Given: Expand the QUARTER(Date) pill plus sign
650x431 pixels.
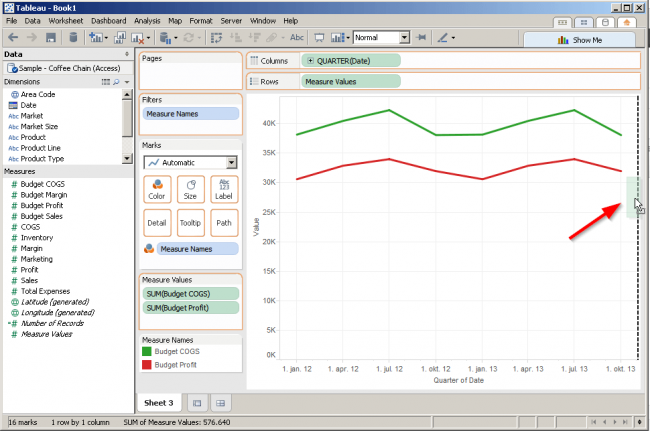Looking at the screenshot, I should point(310,61).
